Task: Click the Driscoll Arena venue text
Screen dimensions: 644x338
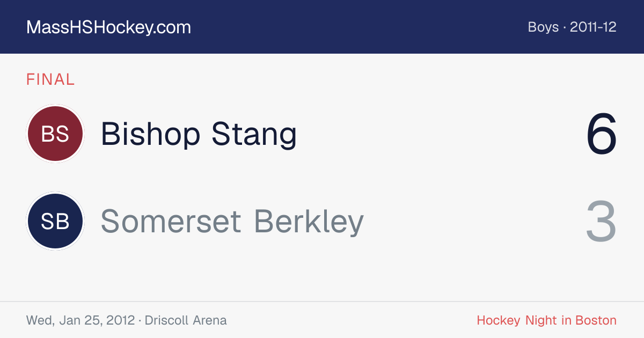Action: 186,320
